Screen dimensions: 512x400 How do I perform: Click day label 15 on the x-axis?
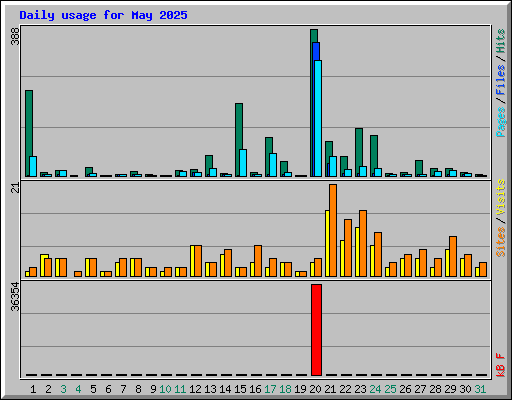(240, 389)
